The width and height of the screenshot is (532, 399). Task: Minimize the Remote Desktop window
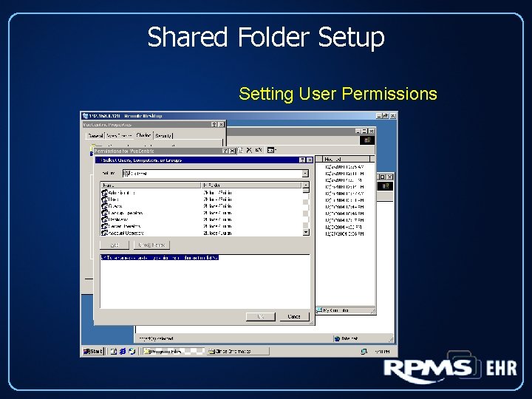(x=379, y=116)
